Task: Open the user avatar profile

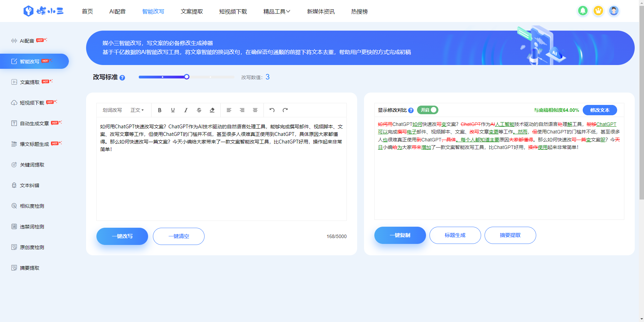Action: coord(614,11)
